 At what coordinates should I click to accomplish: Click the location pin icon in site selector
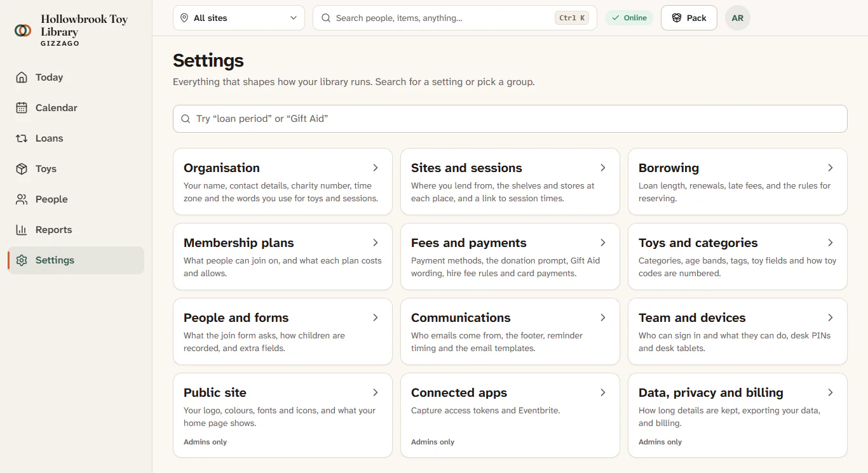tap(184, 18)
